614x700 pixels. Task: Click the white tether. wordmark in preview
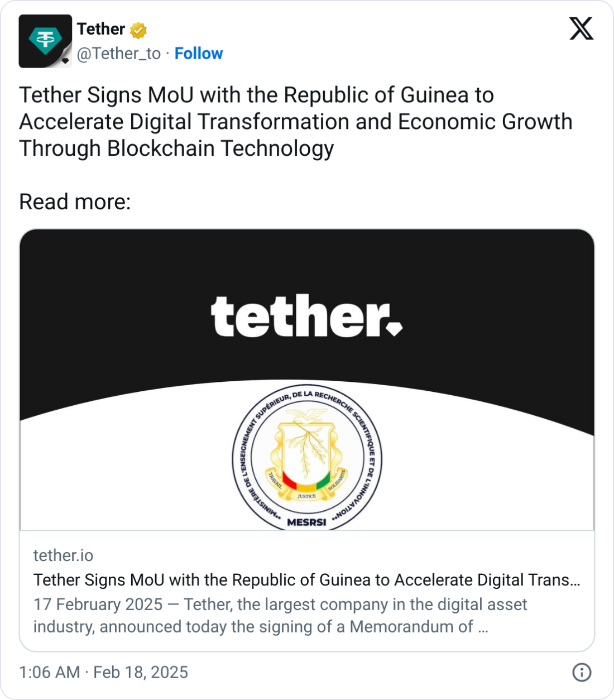click(x=299, y=316)
